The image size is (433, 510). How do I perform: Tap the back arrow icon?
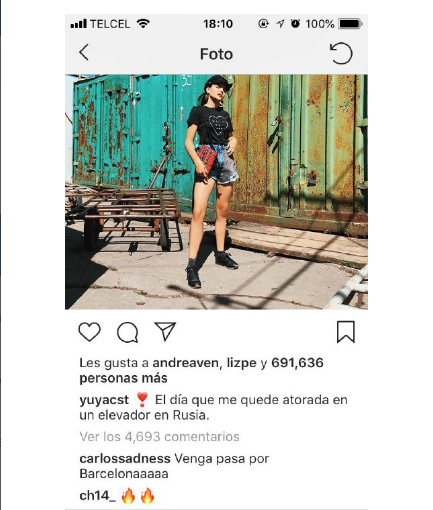click(84, 52)
